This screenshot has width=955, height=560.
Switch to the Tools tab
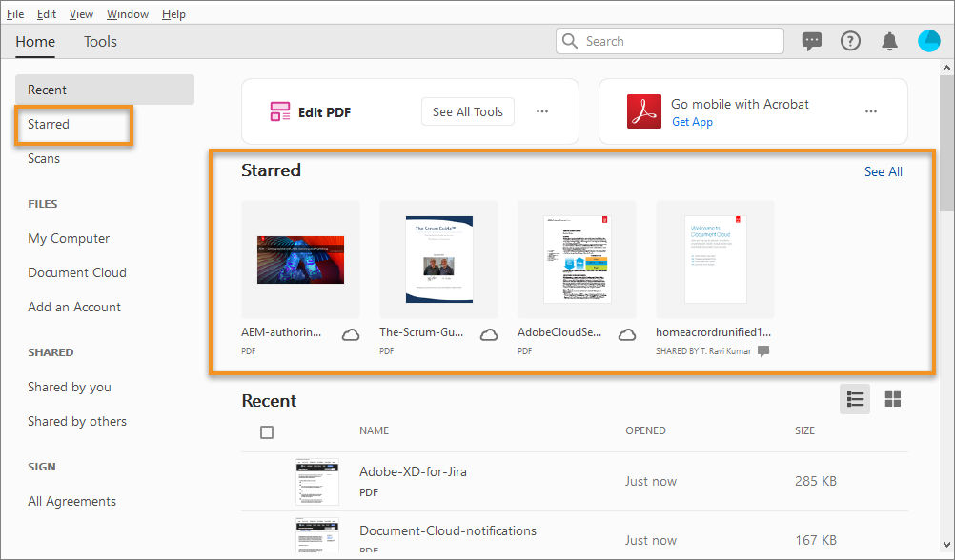coord(99,42)
